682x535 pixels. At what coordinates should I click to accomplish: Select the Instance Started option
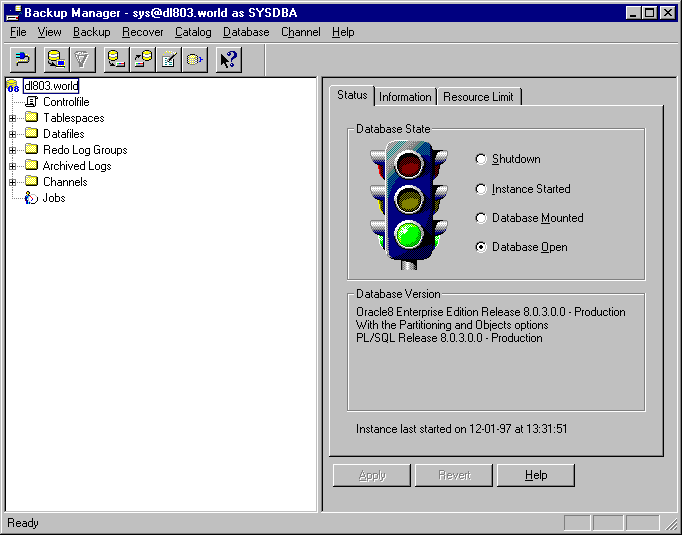click(x=481, y=189)
